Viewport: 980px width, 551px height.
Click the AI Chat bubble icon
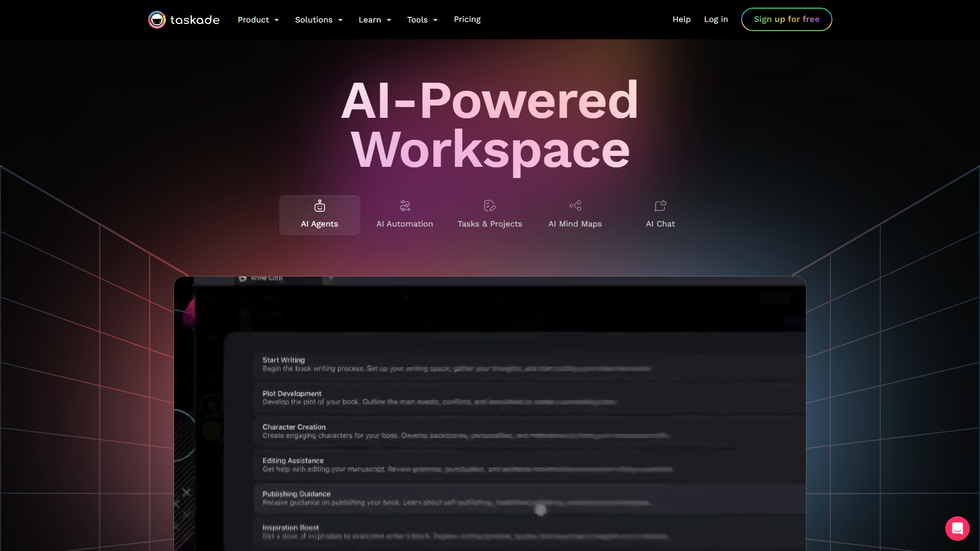pyautogui.click(x=660, y=206)
